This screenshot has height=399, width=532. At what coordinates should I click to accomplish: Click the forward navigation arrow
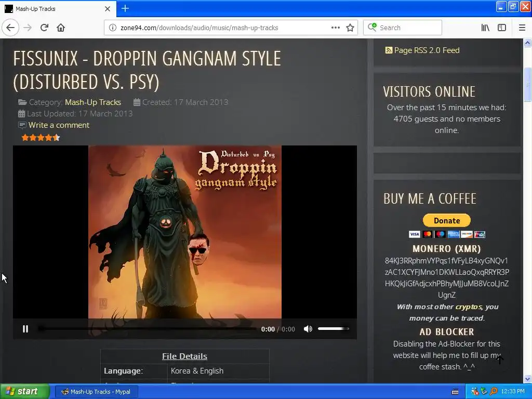pos(28,28)
